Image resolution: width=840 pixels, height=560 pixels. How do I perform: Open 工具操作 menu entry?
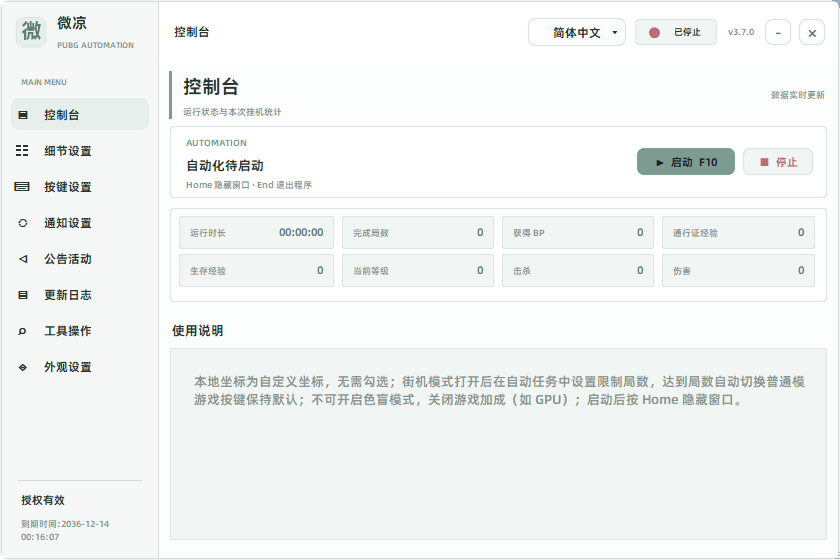click(x=80, y=331)
